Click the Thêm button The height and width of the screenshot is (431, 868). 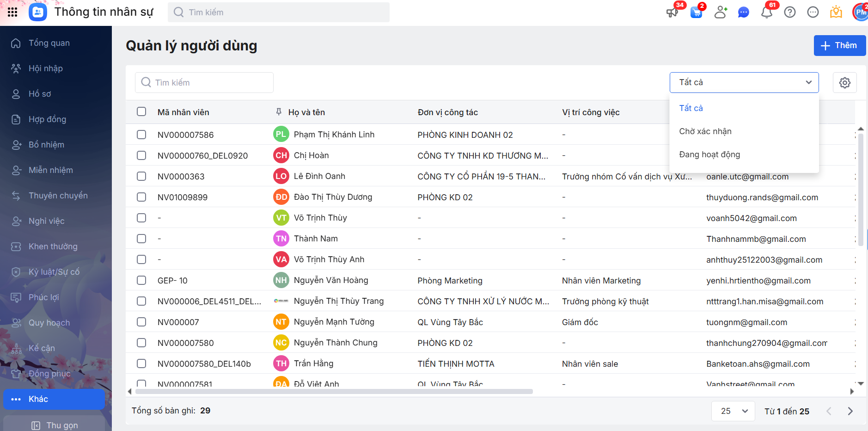(839, 45)
